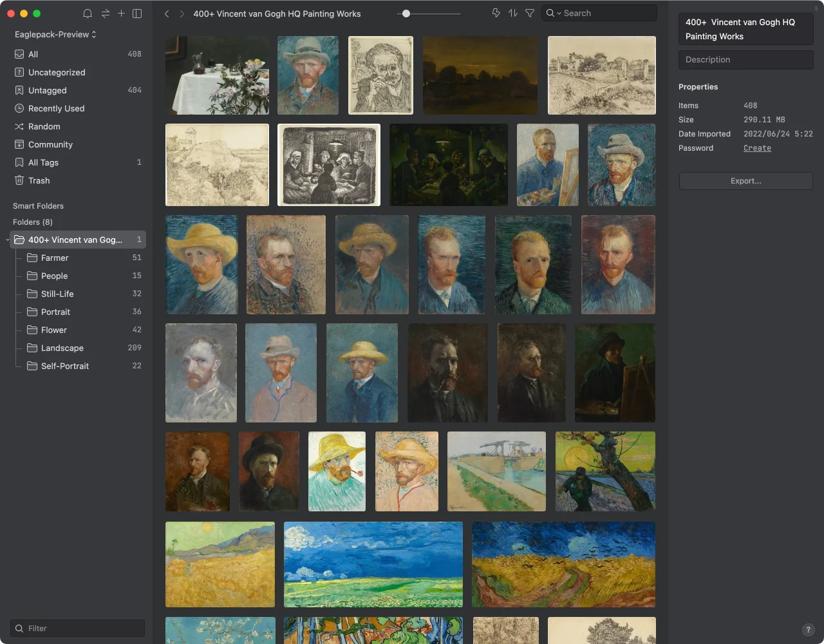824x644 pixels.
Task: Select self-portrait with straw hat and pipe
Action: pyautogui.click(x=337, y=471)
